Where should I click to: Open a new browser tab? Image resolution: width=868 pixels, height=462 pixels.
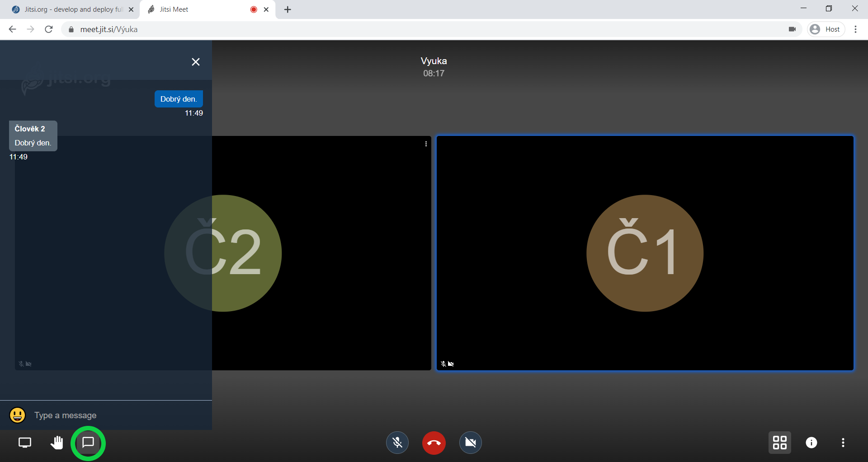(288, 9)
